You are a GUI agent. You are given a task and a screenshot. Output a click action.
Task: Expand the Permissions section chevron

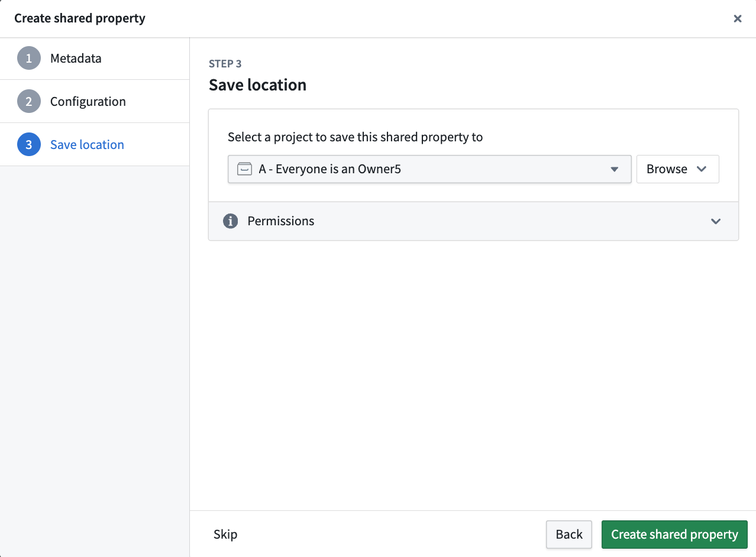click(x=716, y=221)
